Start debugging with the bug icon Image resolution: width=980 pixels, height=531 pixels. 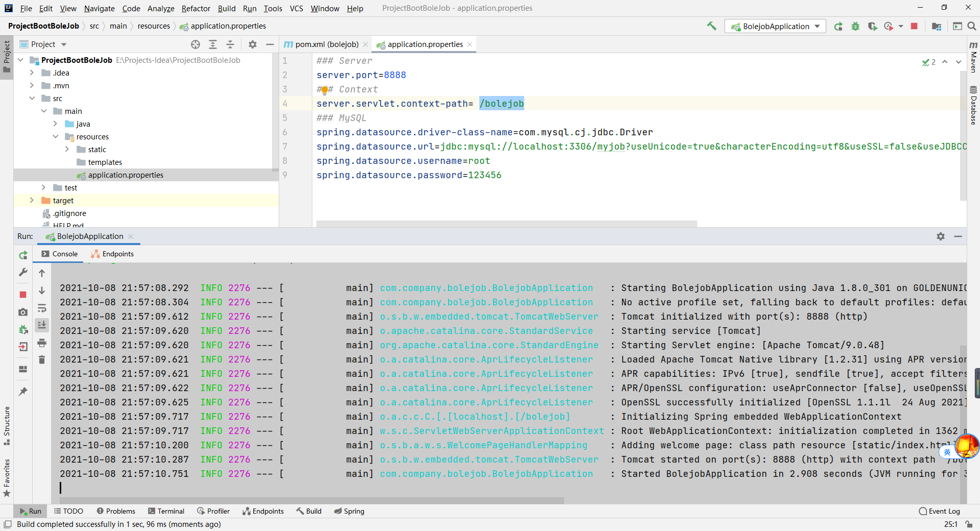click(855, 27)
